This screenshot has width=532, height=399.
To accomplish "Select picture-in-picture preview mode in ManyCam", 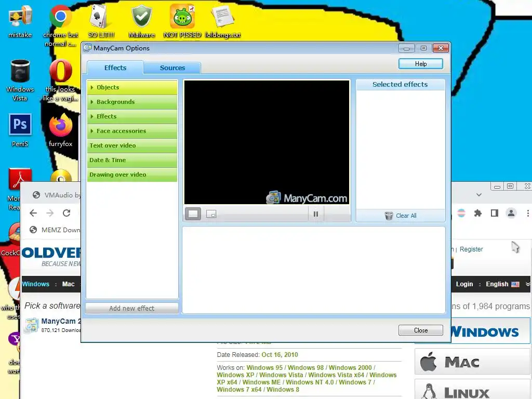I will [x=211, y=214].
